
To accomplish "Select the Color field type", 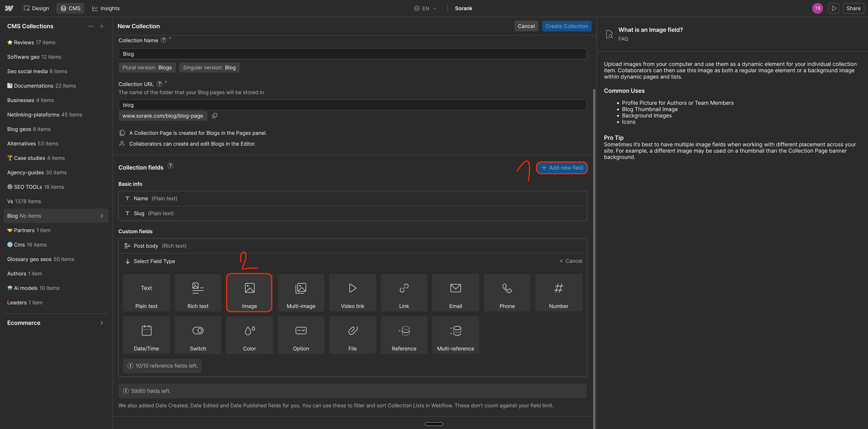I will point(249,335).
